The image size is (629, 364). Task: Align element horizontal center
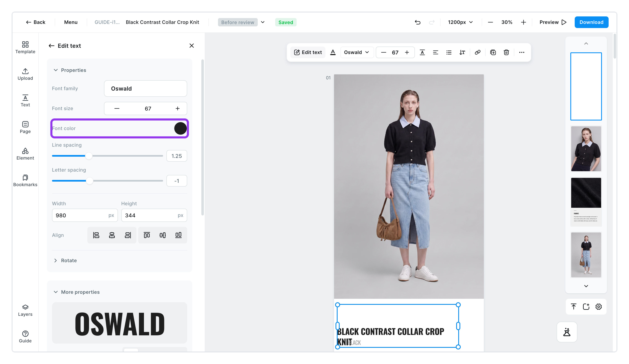coord(112,235)
